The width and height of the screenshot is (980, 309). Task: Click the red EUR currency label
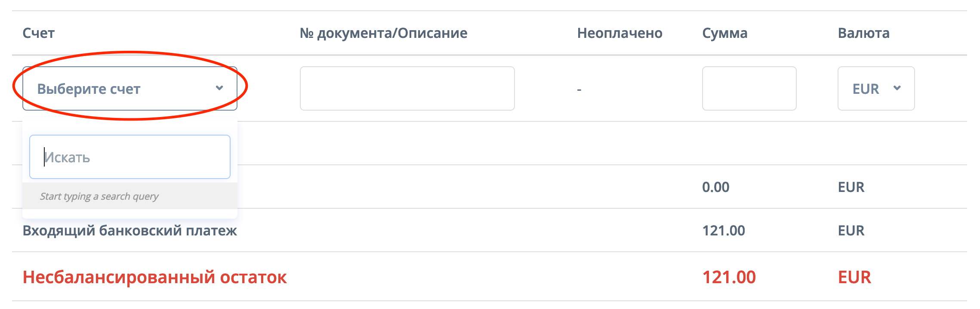[x=854, y=277]
